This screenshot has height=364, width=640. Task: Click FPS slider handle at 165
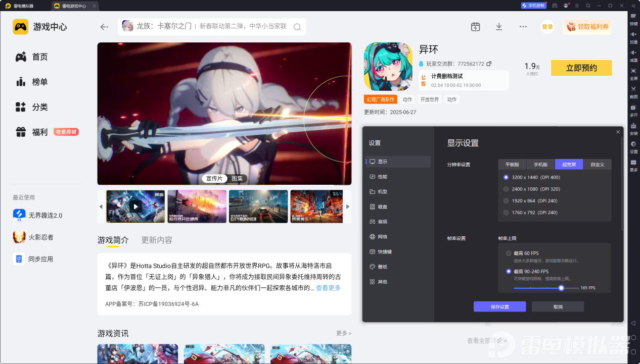coord(561,288)
